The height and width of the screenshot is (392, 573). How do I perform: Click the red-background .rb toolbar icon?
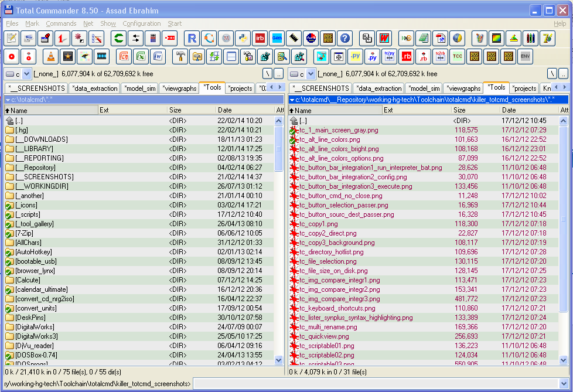click(407, 57)
